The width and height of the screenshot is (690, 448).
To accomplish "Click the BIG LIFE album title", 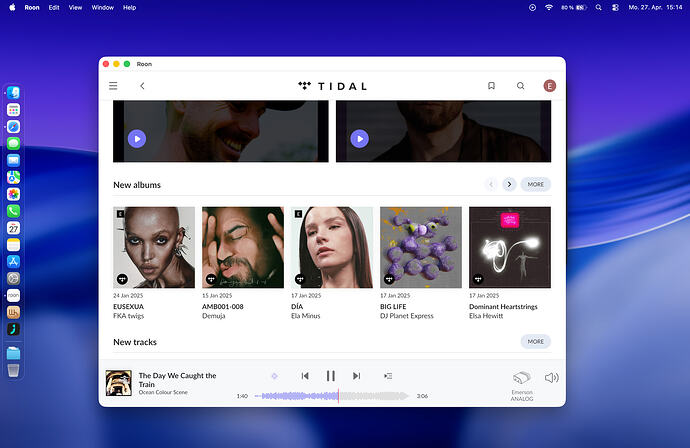I will [393, 307].
